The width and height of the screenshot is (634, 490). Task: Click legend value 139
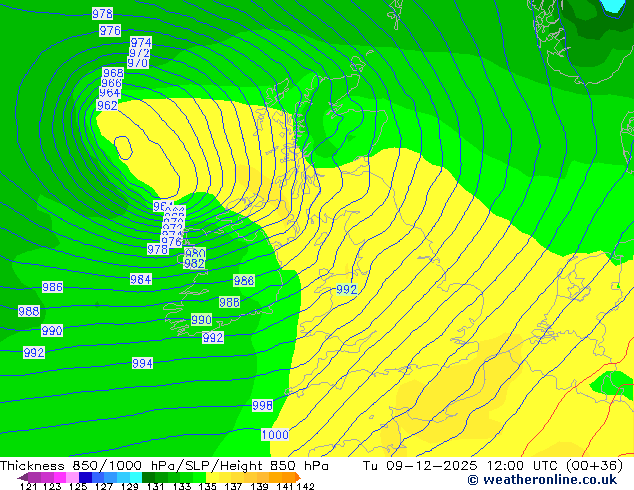[259, 486]
